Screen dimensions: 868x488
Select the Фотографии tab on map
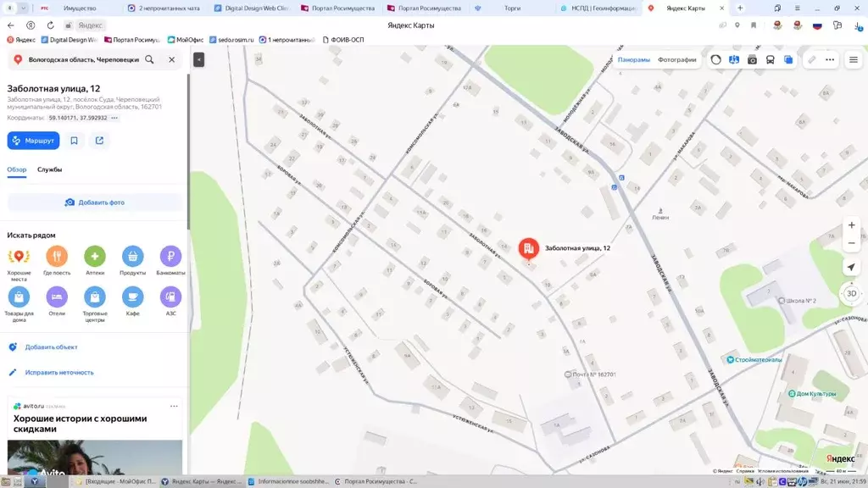[x=676, y=60]
